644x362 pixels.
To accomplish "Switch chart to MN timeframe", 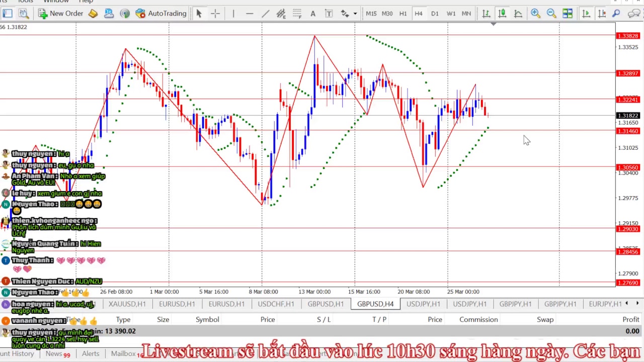I will coord(466,14).
